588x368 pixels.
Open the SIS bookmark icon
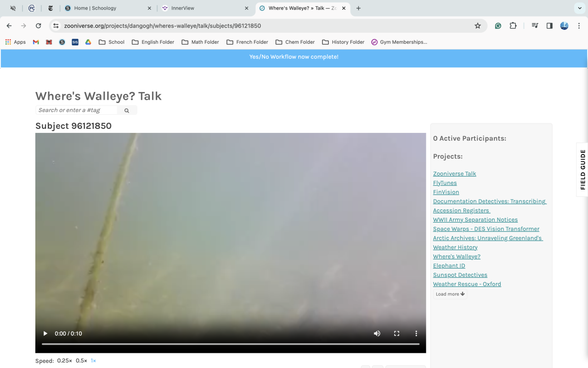click(75, 42)
